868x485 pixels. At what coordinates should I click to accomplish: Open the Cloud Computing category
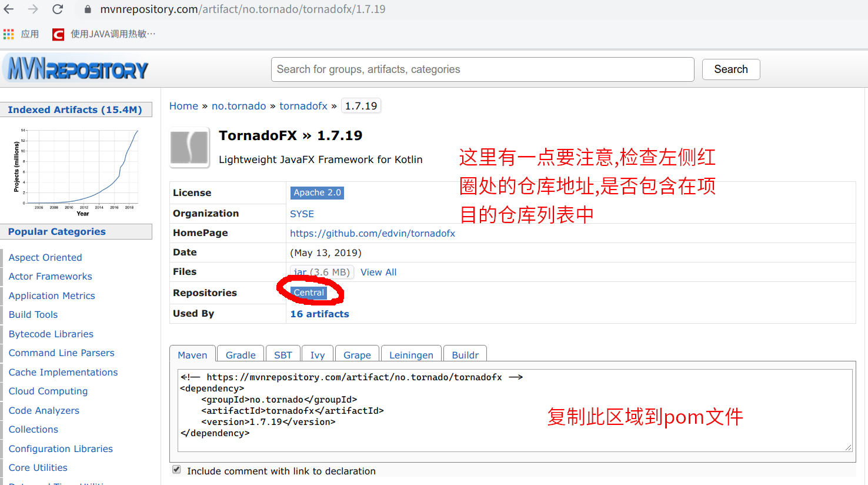pyautogui.click(x=48, y=391)
